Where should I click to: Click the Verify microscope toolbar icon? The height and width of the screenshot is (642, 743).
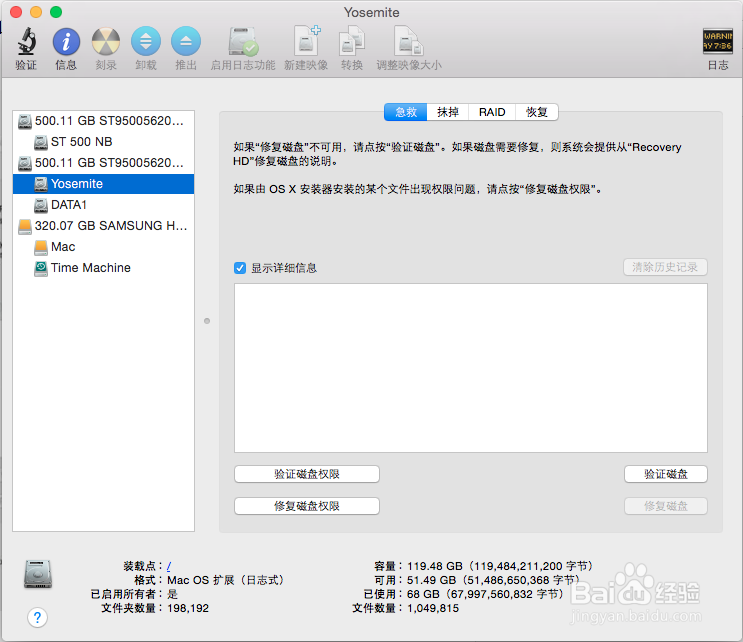coord(27,41)
